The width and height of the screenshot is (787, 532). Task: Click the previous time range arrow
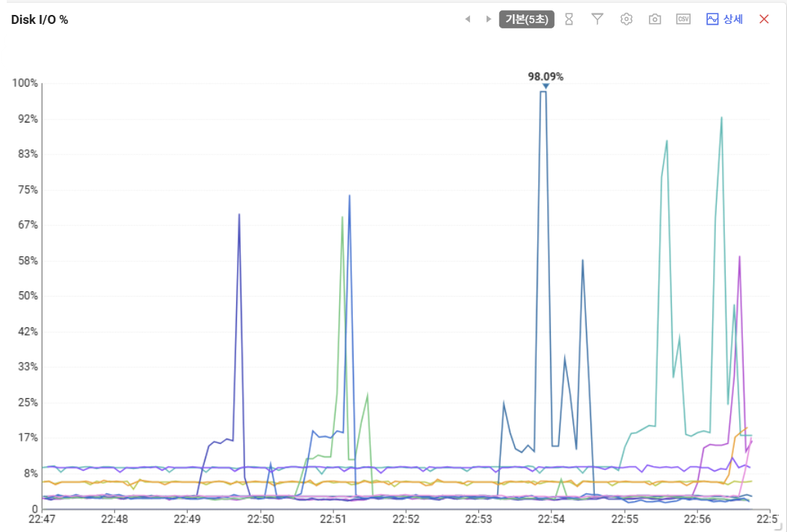(x=468, y=19)
